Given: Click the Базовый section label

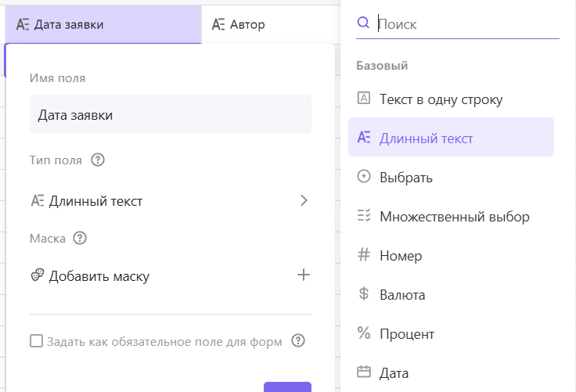Looking at the screenshot, I should [x=382, y=66].
